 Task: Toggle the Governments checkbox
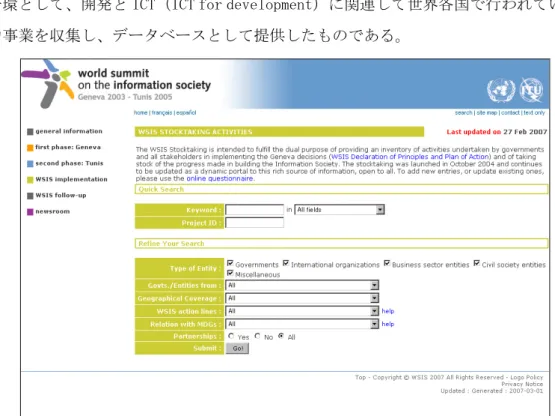[x=230, y=263]
